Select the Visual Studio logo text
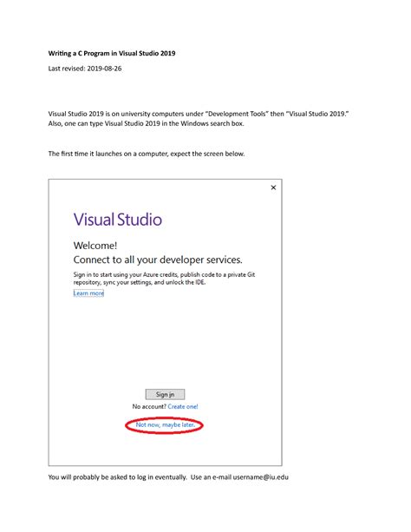Image resolution: width=411 pixels, height=532 pixels. point(118,220)
